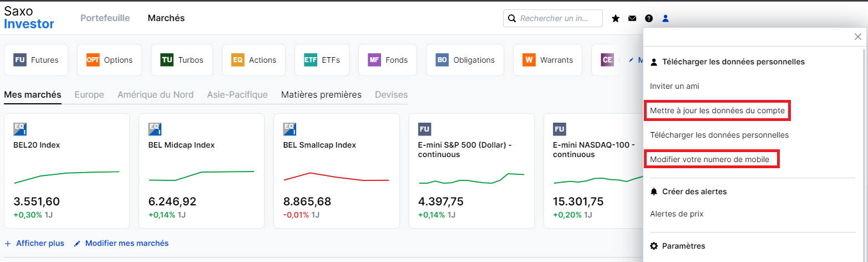Image resolution: width=868 pixels, height=262 pixels.
Task: Switch to the Portefeuille tab
Action: [x=105, y=18]
